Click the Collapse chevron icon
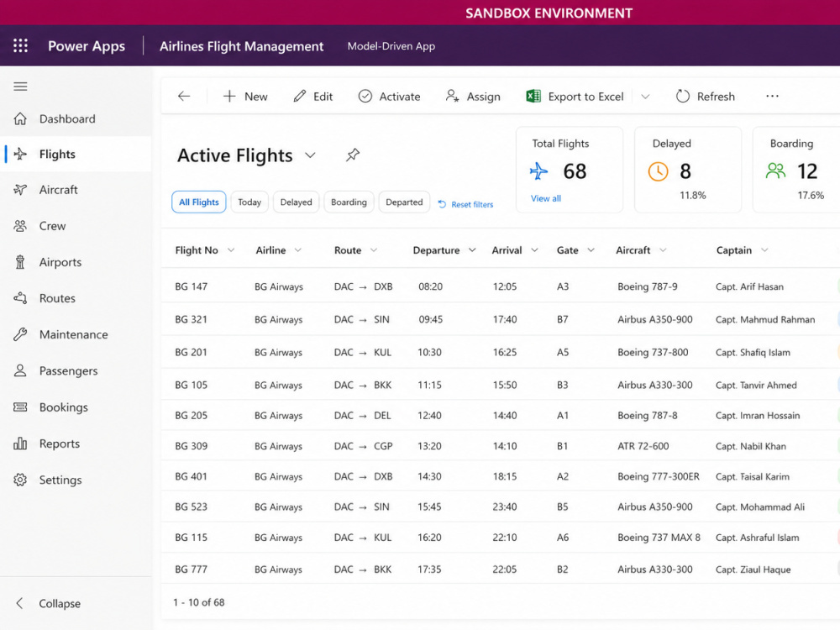The height and width of the screenshot is (630, 840). (x=20, y=603)
